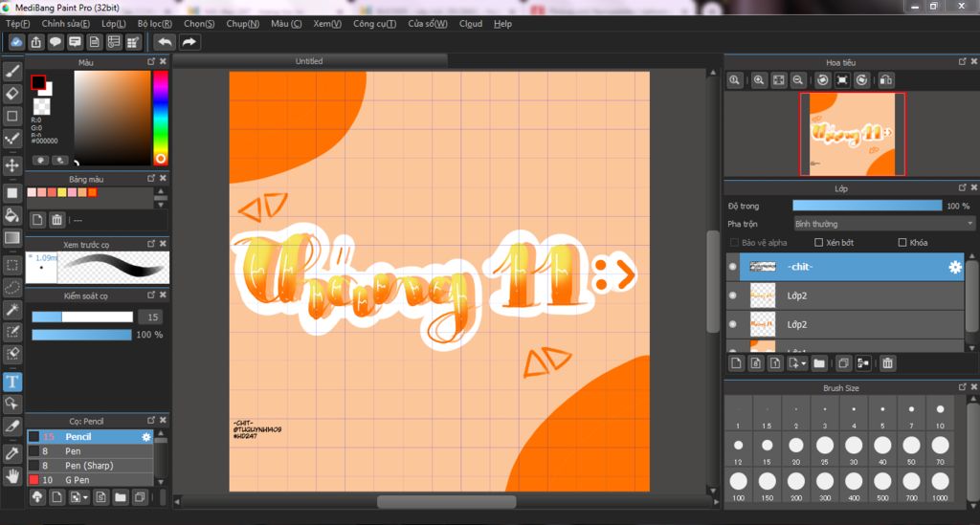Screen dimensions: 980x525
Task: Open the Lớp(L) menu
Action: 114,24
